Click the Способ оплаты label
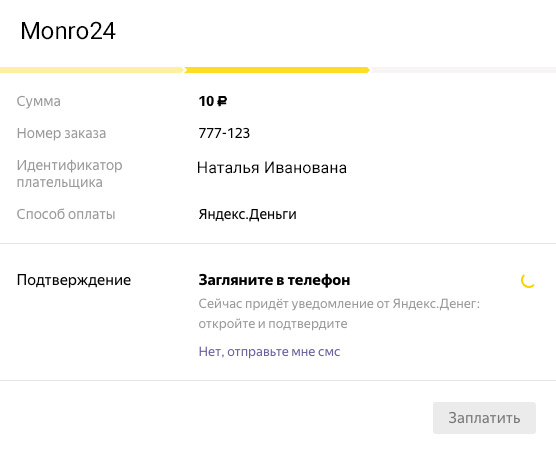Image resolution: width=556 pixels, height=454 pixels. [x=66, y=214]
